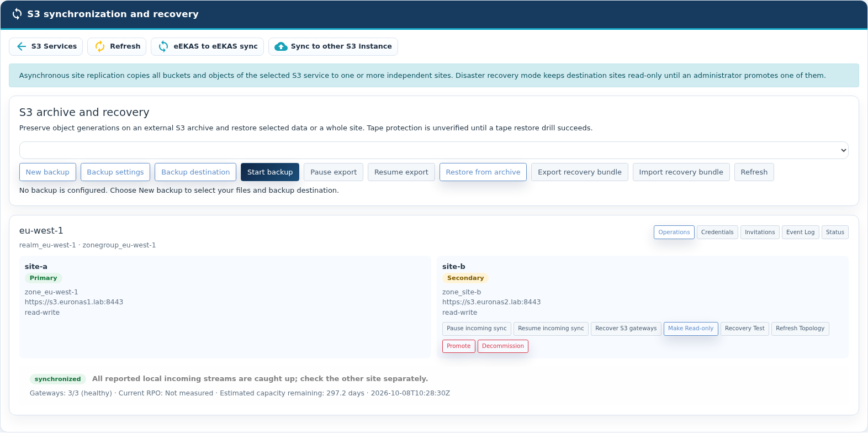This screenshot has height=433, width=868.
Task: Open Backup settings
Action: coord(115,172)
